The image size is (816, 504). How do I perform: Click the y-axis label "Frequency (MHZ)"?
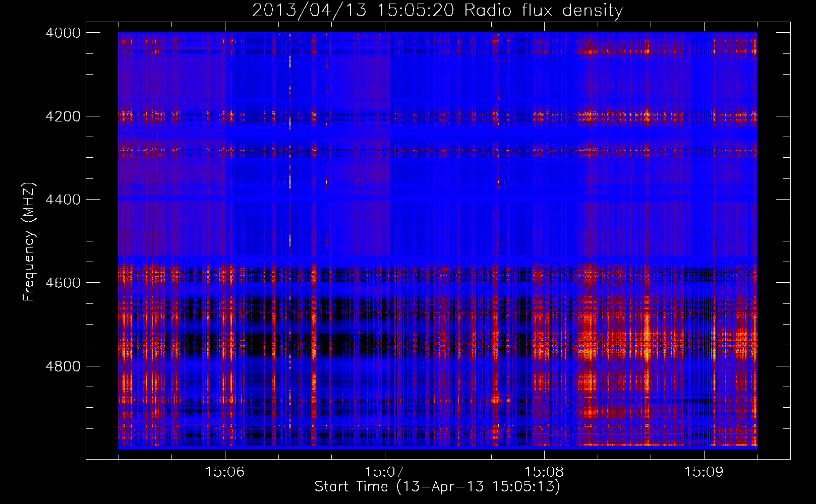point(29,242)
